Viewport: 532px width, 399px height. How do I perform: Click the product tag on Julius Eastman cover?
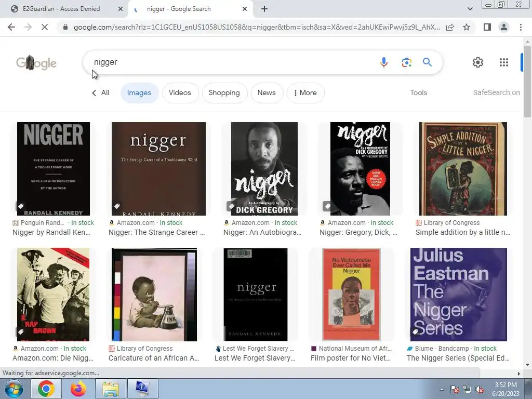tap(415, 331)
